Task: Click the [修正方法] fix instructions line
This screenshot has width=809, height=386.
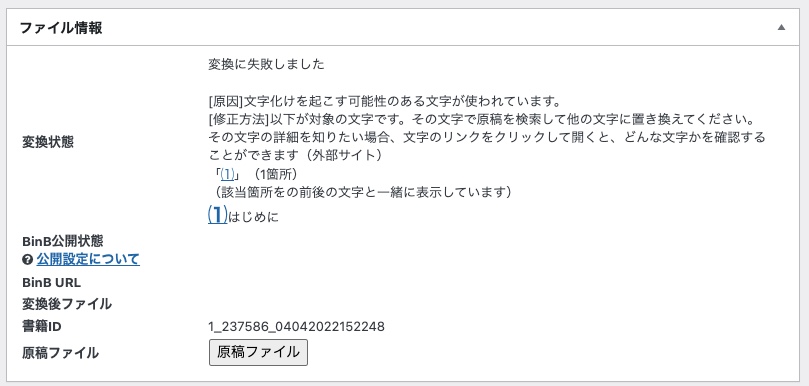Action: click(x=482, y=119)
